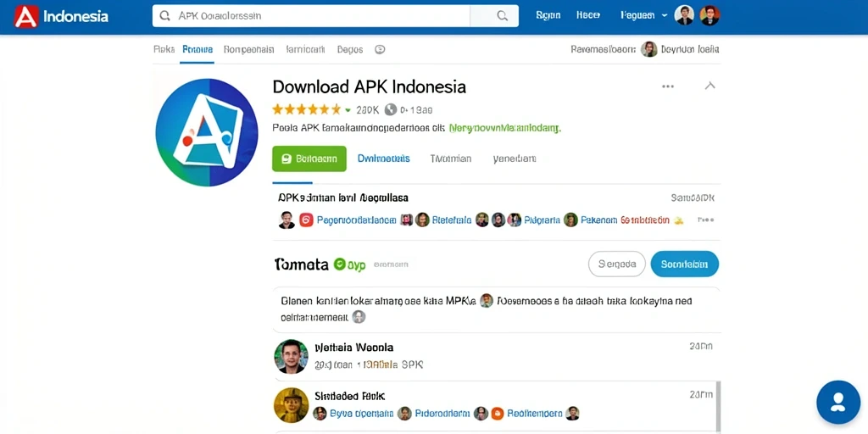The height and width of the screenshot is (434, 868).
Task: Click magnifier icon inside search field
Action: click(164, 16)
